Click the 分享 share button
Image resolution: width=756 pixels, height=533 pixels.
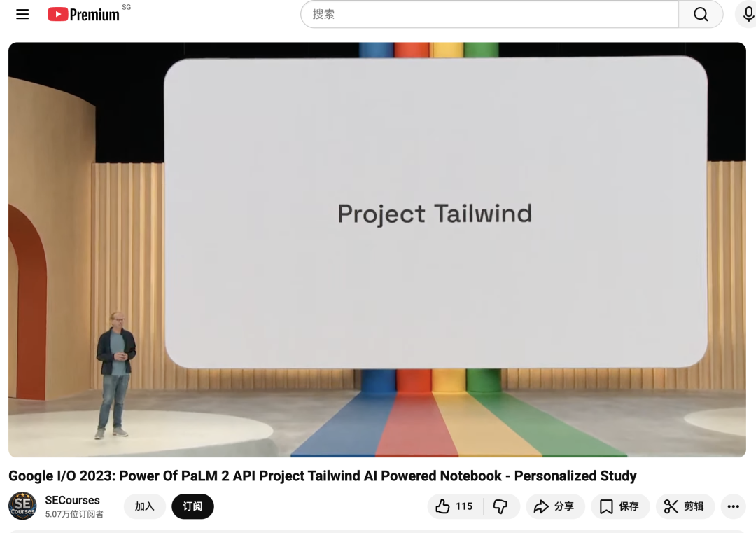click(555, 506)
